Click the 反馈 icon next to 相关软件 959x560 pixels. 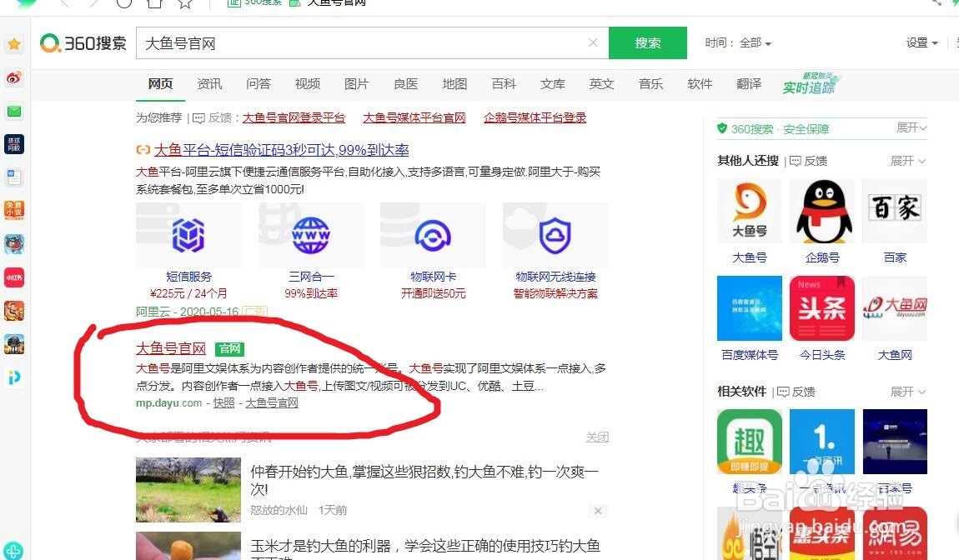point(784,392)
